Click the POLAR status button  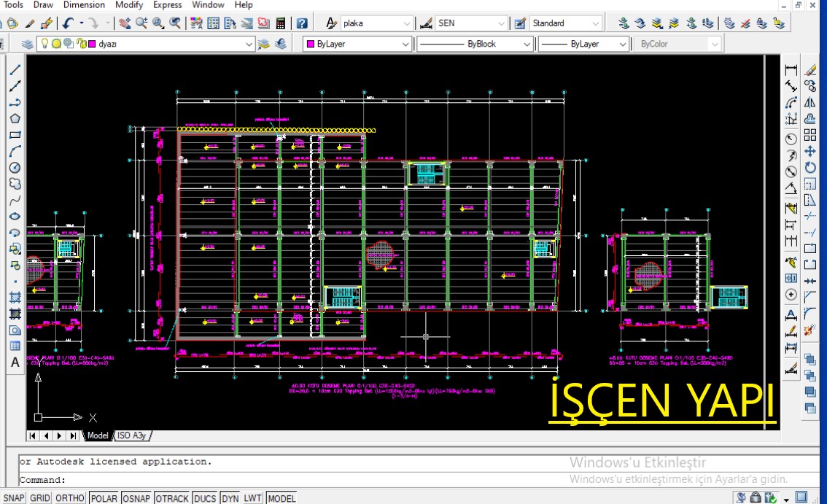click(x=104, y=498)
